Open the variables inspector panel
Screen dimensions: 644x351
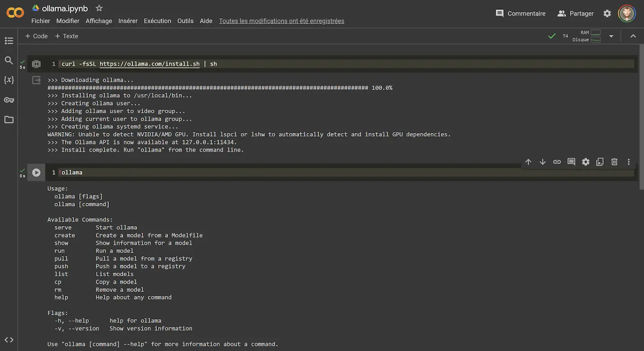point(9,80)
